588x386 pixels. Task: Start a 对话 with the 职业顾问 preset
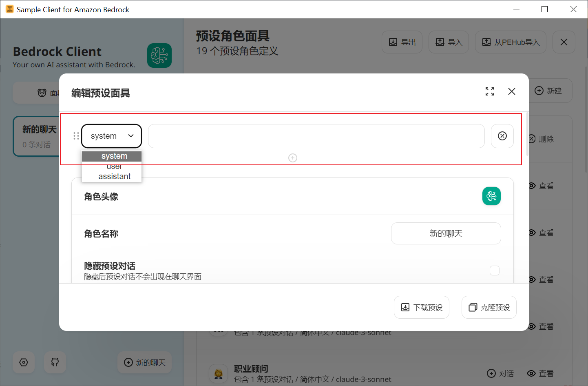[x=500, y=373]
